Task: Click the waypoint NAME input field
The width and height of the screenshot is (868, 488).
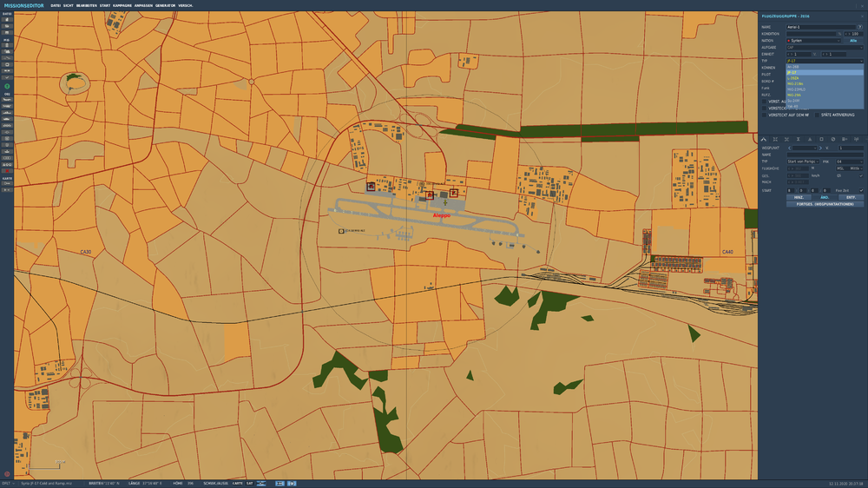Action: click(825, 155)
